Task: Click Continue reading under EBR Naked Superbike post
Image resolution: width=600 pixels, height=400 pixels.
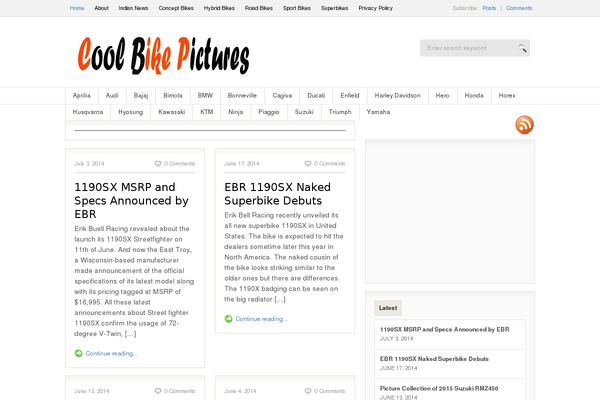Action: tap(261, 319)
